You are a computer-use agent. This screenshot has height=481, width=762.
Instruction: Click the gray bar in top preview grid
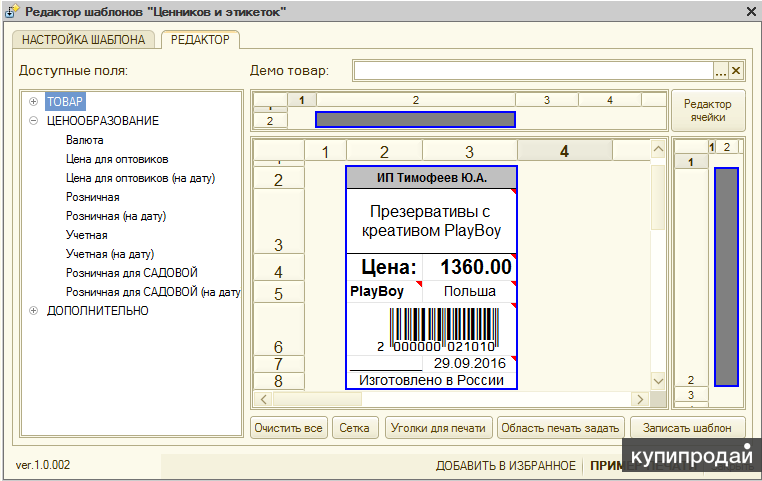pyautogui.click(x=416, y=120)
